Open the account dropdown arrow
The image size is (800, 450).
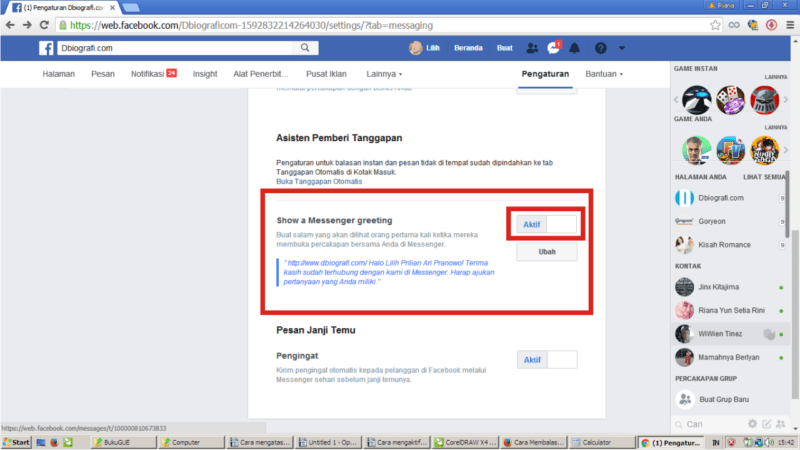pos(621,48)
